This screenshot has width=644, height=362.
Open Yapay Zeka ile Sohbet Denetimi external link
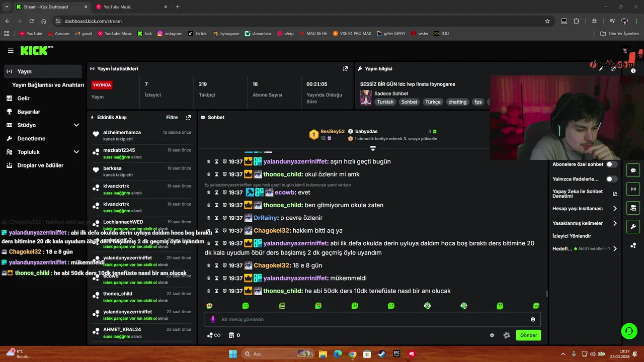(x=615, y=194)
